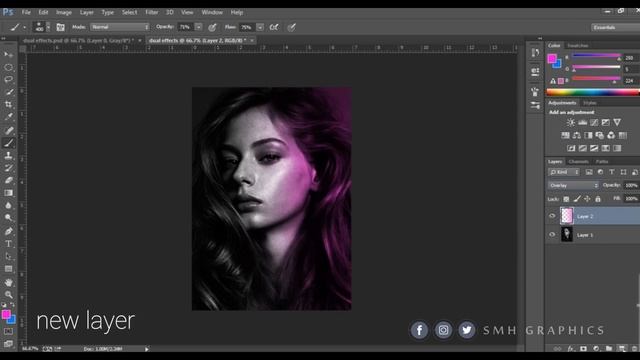Select the Eraser tool
The image size is (640, 360).
[8, 180]
